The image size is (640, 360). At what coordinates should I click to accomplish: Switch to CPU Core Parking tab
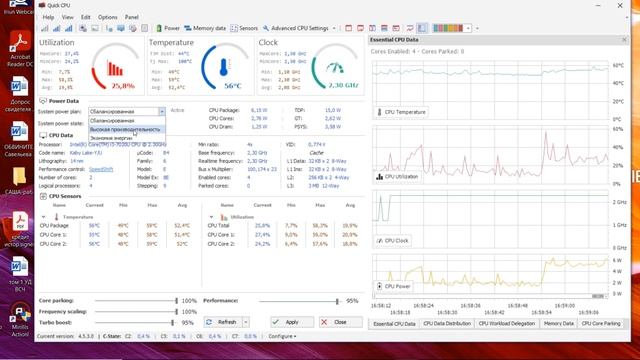[601, 324]
